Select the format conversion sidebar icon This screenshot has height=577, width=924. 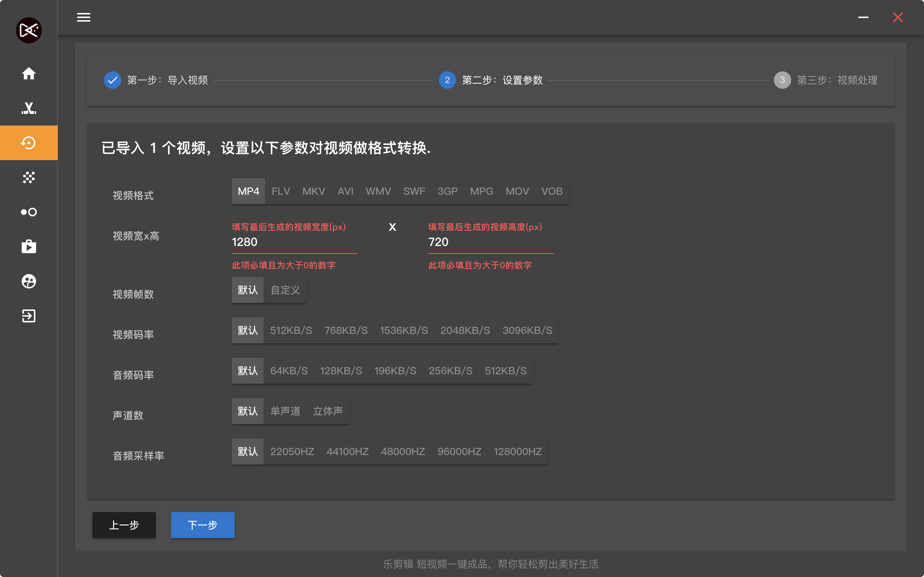[x=29, y=143]
